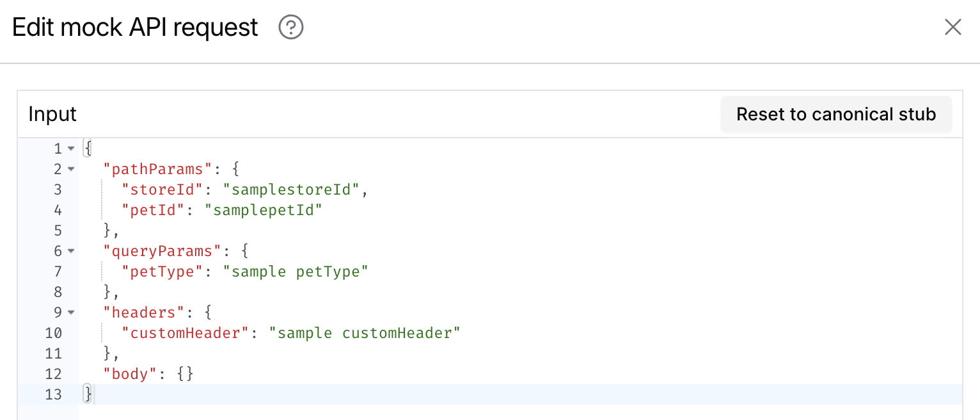Place cursor inside the empty body braces

click(x=185, y=374)
